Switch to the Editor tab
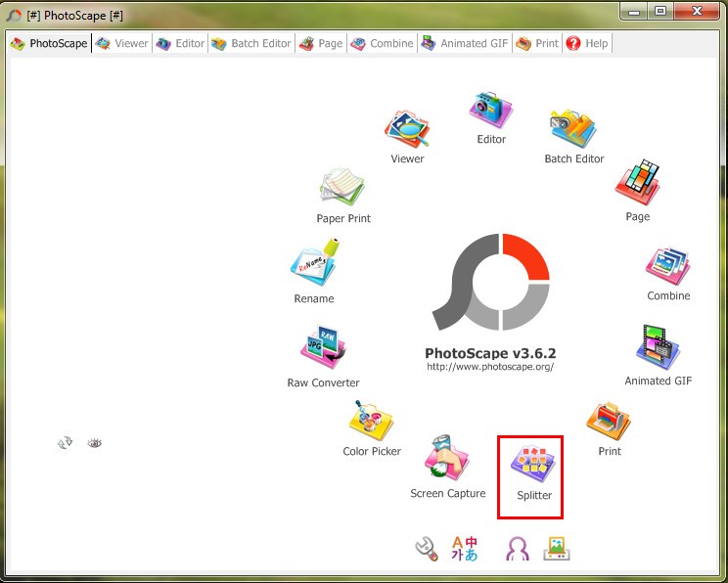The image size is (728, 583). click(x=180, y=43)
